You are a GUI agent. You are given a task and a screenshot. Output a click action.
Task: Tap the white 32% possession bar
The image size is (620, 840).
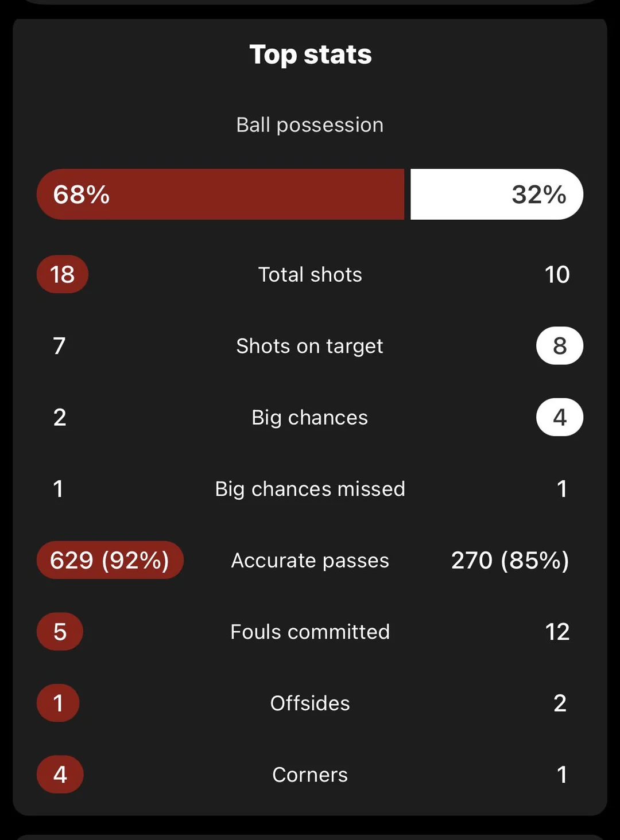click(497, 194)
